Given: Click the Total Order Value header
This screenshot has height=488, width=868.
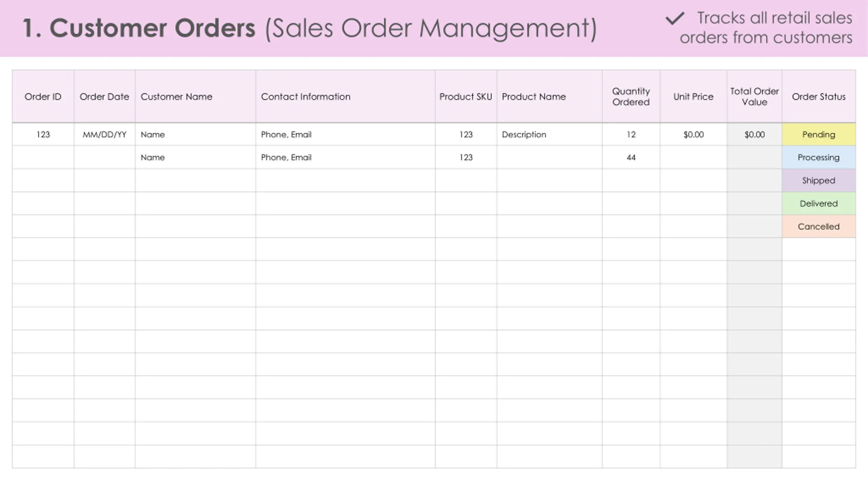Looking at the screenshot, I should coord(754,97).
